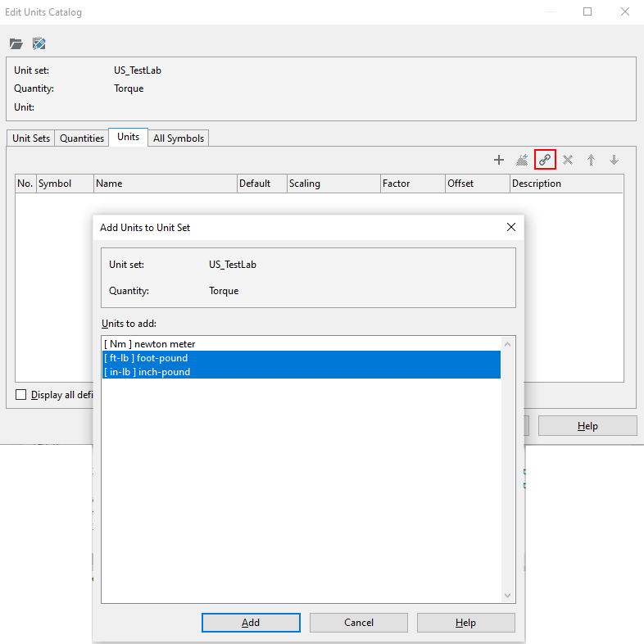Image resolution: width=644 pixels, height=644 pixels.
Task: Select the newton meter unit entry
Action: 150,344
